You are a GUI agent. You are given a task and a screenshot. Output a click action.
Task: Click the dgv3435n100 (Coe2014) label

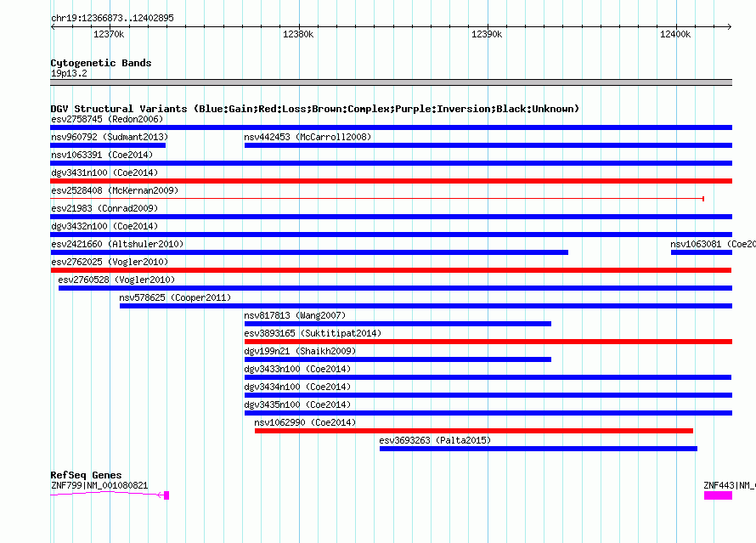297,404
